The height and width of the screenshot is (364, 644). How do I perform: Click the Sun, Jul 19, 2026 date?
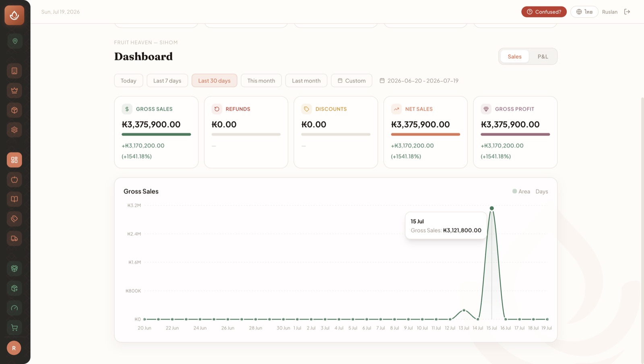tap(60, 12)
